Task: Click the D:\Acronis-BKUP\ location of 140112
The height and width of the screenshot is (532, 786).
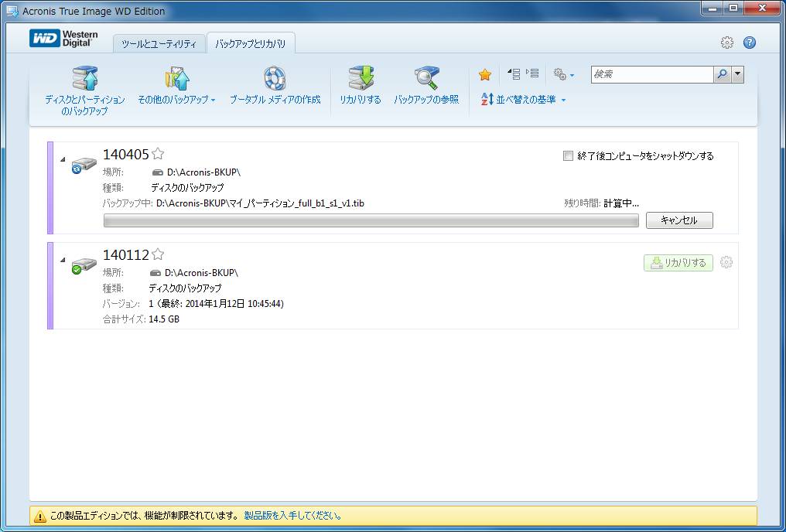Action: (201, 273)
